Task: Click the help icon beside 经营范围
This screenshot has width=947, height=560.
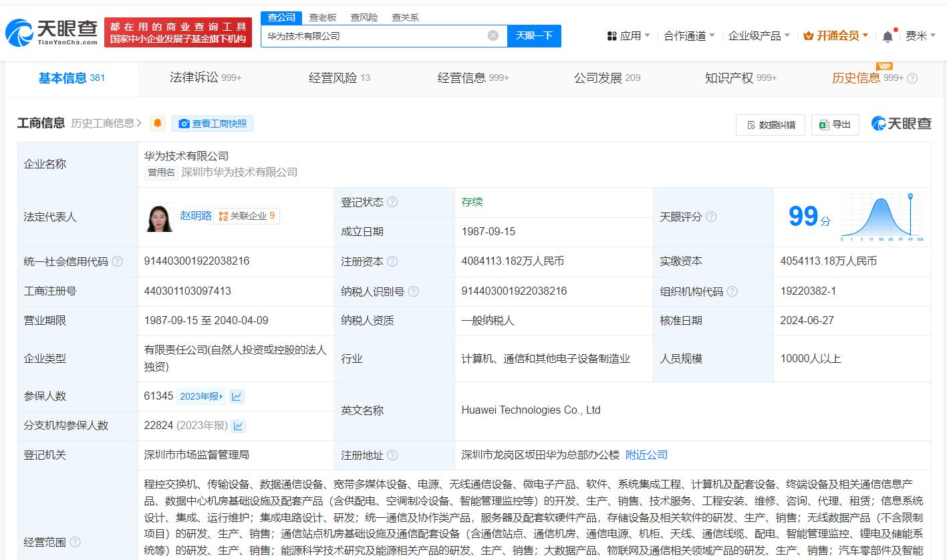Action: click(75, 542)
